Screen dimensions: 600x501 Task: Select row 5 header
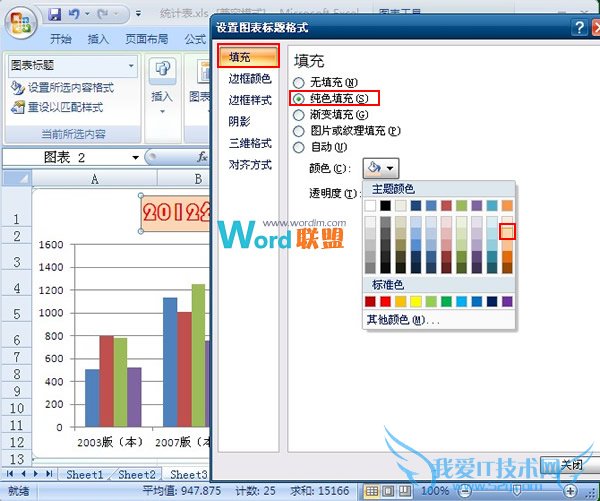point(17,314)
